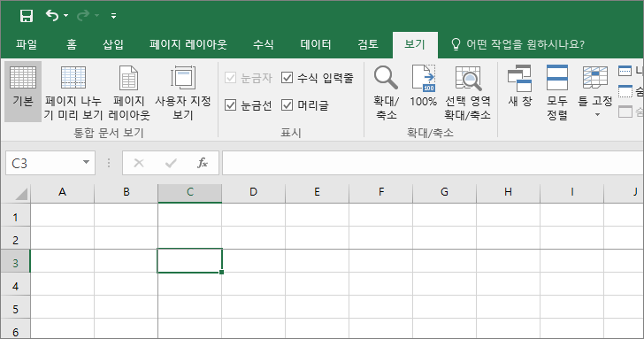Screen dimensions: 644x339
Task: Click the Save icon in quick access toolbar
Action: (27, 16)
